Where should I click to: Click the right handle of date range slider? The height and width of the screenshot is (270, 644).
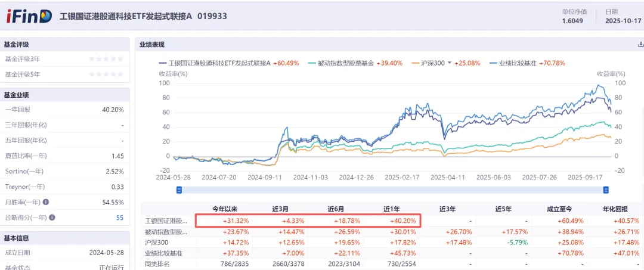(606, 190)
